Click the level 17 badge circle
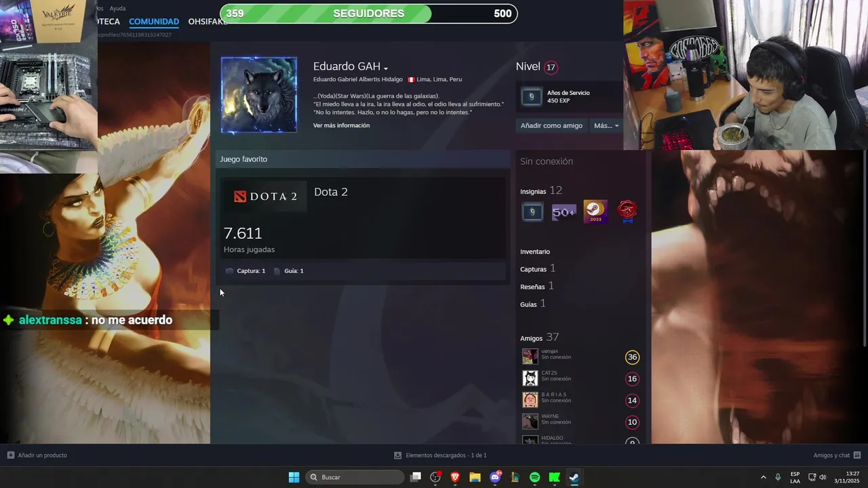 551,67
